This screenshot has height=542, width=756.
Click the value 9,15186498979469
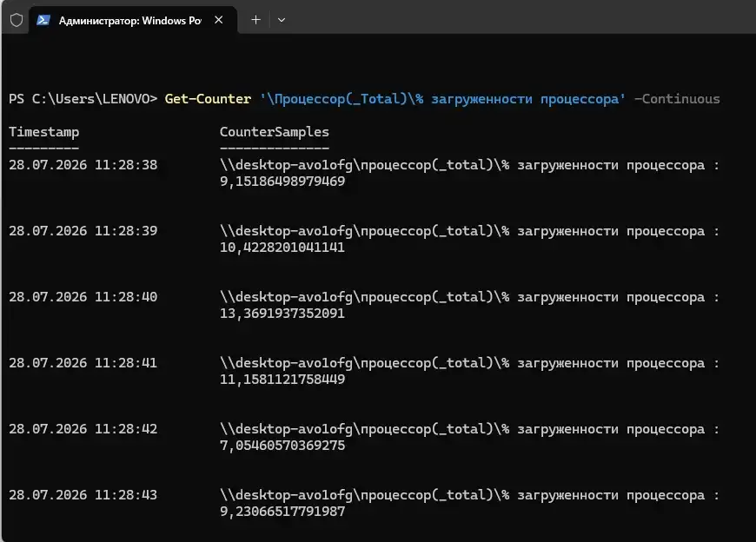[x=282, y=182]
